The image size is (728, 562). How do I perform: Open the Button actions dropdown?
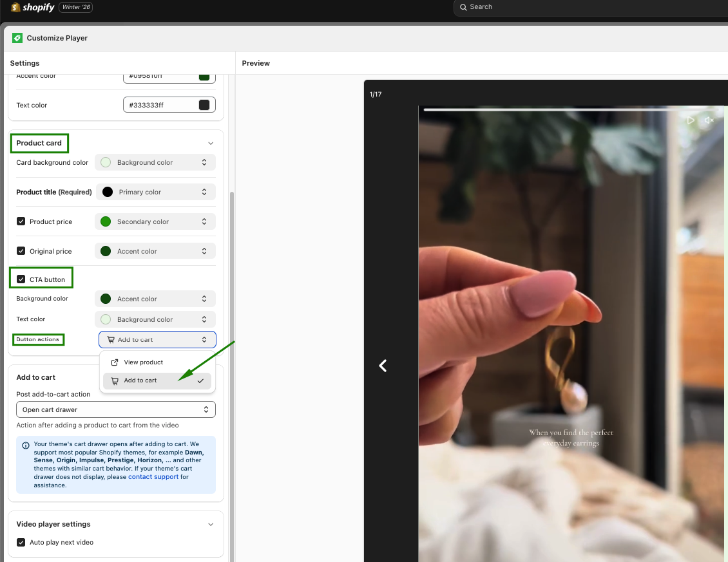coord(157,340)
